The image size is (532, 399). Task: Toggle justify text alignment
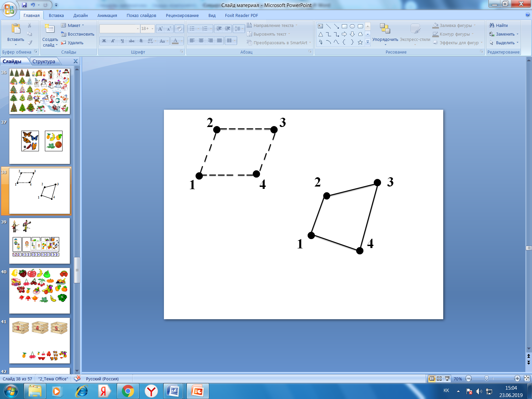tap(219, 41)
